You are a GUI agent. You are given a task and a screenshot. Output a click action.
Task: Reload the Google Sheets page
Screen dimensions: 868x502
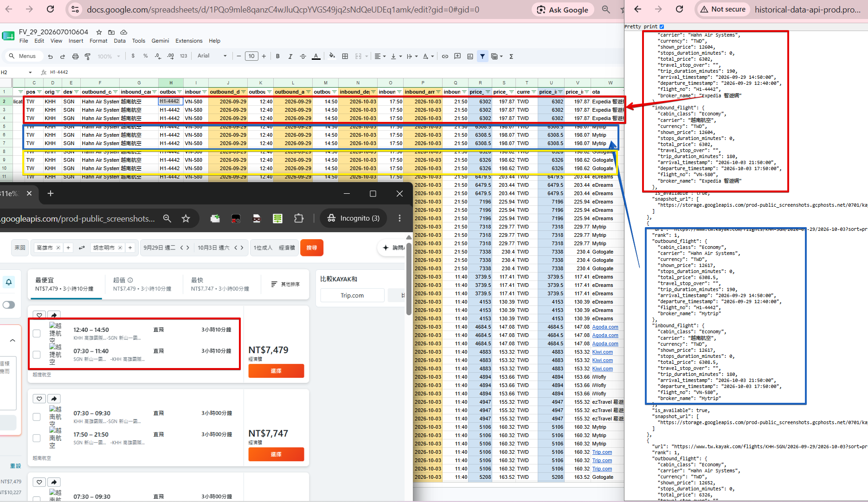[51, 9]
